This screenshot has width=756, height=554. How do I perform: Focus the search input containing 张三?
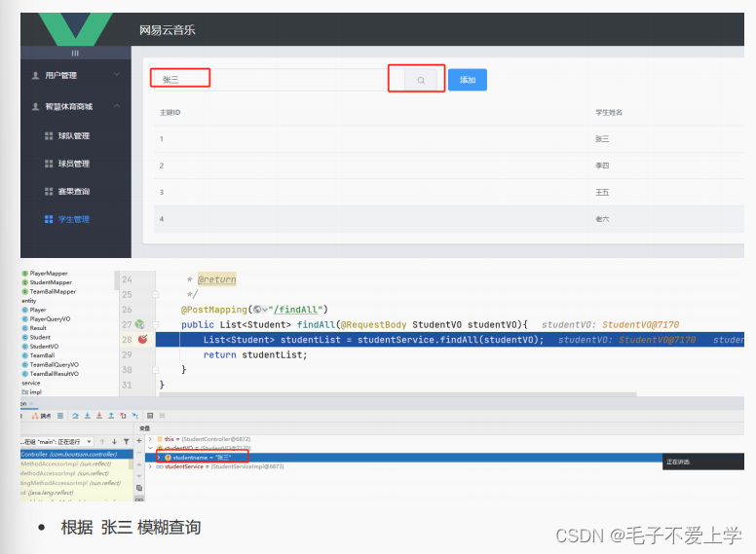pyautogui.click(x=279, y=80)
